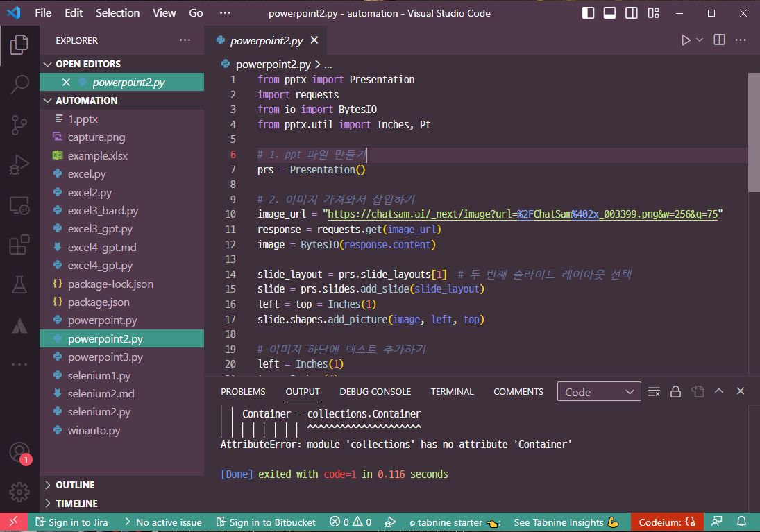
Task: Open capture.png in the file tree
Action: (96, 137)
